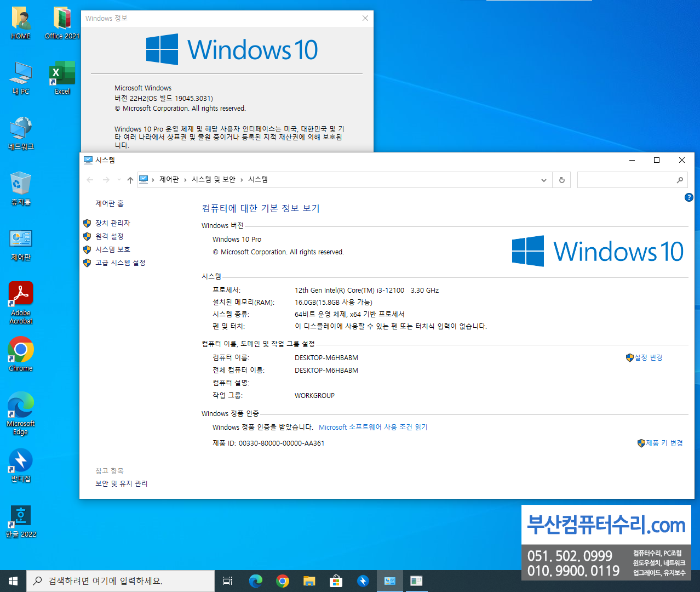The image size is (700, 592).
Task: Expand chevron after 시스템 및 보안 breadcrumb
Action: point(242,180)
